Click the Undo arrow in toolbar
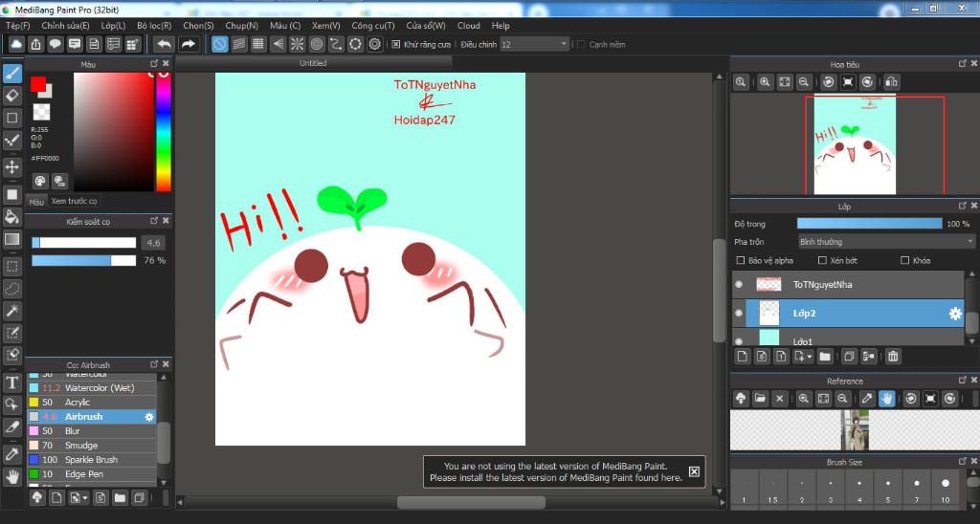This screenshot has height=524, width=980. point(164,44)
